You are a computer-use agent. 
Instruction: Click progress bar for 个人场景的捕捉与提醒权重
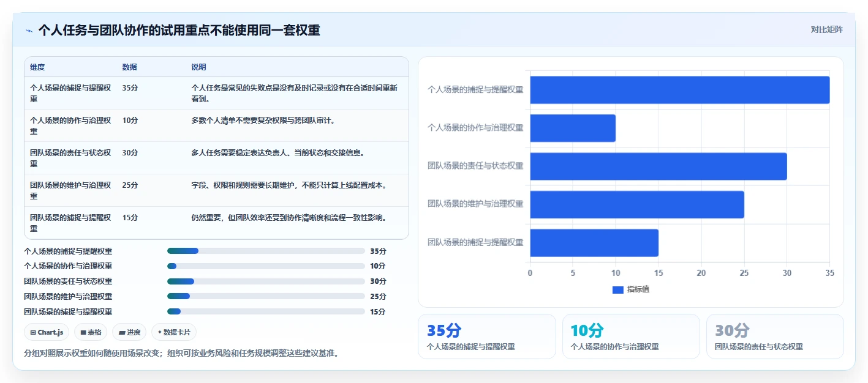[x=266, y=251]
